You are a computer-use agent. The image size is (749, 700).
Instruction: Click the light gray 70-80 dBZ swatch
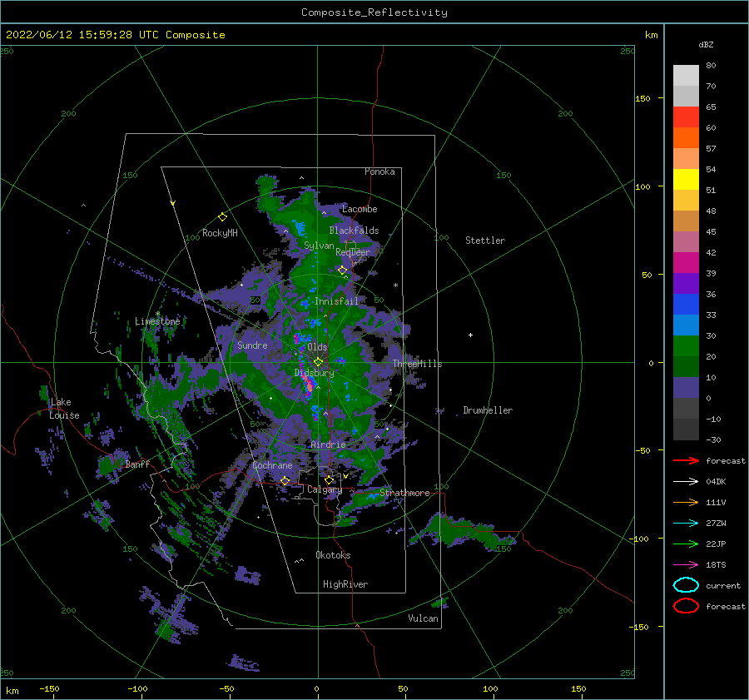[x=686, y=76]
